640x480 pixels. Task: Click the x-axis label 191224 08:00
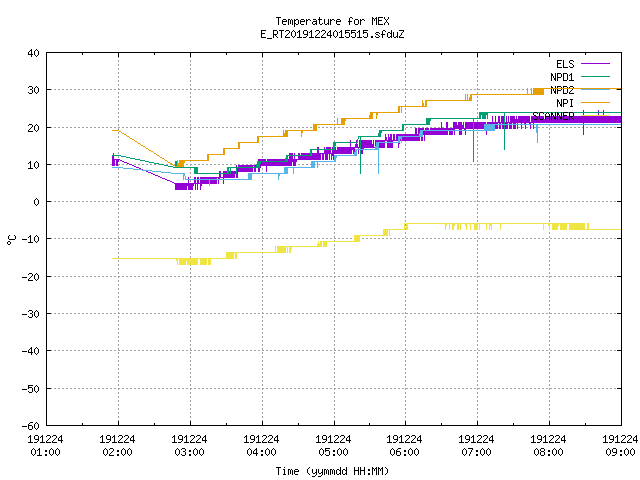click(x=548, y=446)
